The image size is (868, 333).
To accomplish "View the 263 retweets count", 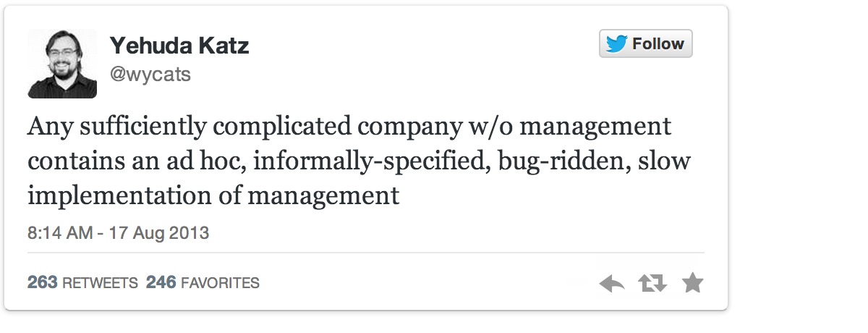I will [43, 282].
